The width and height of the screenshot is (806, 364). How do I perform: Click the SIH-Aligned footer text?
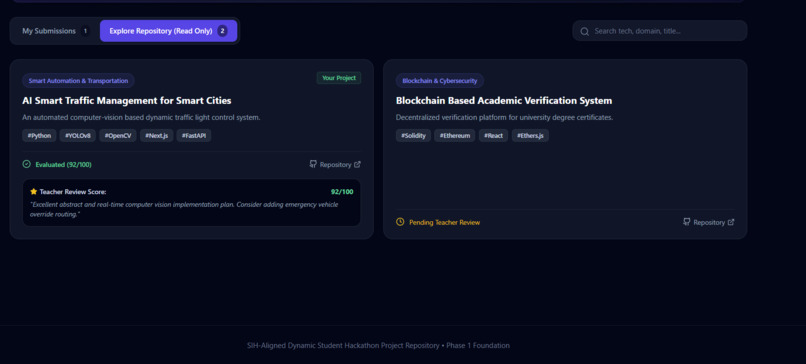[378, 345]
